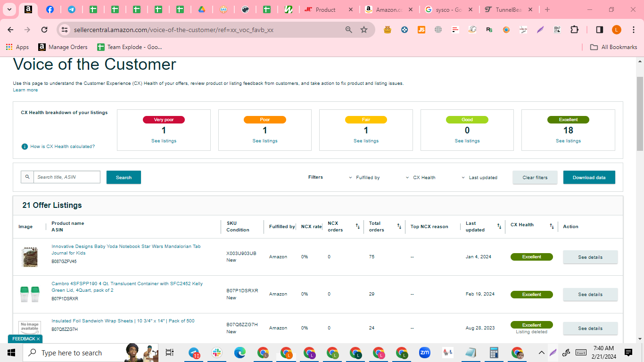Switch to the Telegram browser tab

coord(71,9)
